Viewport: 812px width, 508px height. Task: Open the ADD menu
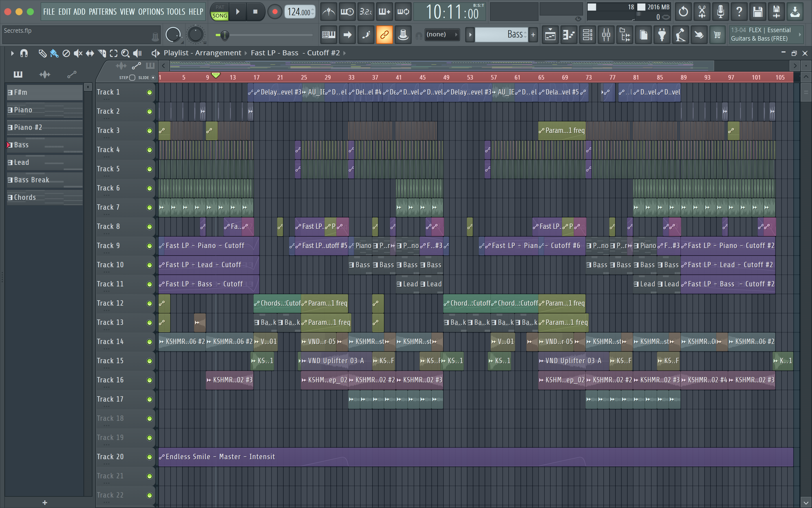pyautogui.click(x=79, y=12)
